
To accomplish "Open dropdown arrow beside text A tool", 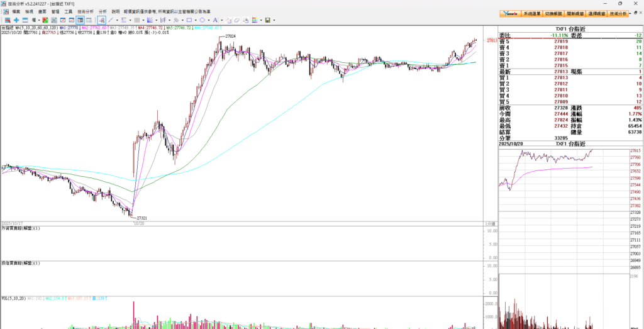I will (221, 20).
